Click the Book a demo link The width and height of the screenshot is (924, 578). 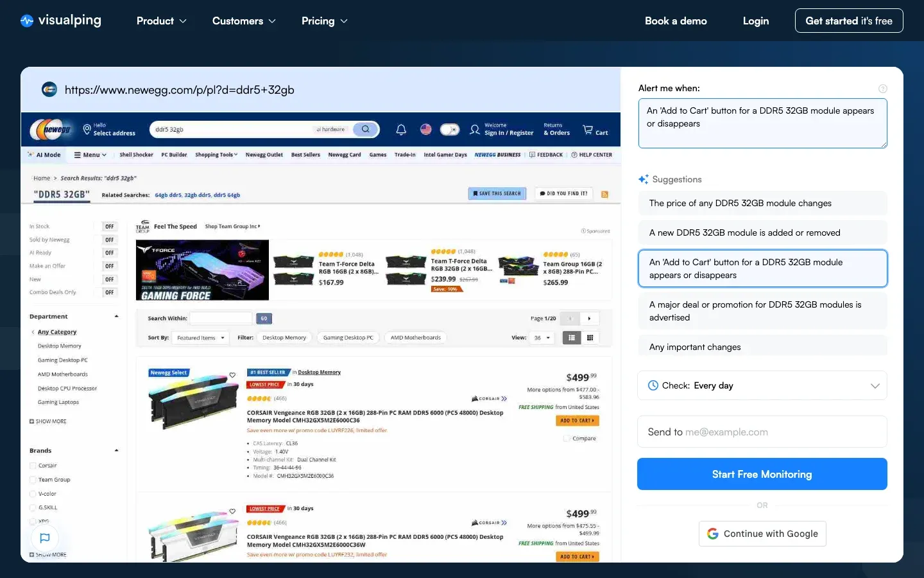tap(676, 21)
